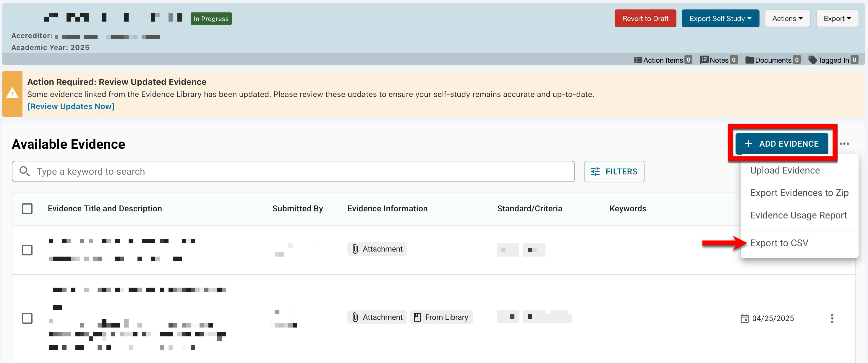
Task: Open row menu for 04/25/2025 evidence
Action: 832,318
